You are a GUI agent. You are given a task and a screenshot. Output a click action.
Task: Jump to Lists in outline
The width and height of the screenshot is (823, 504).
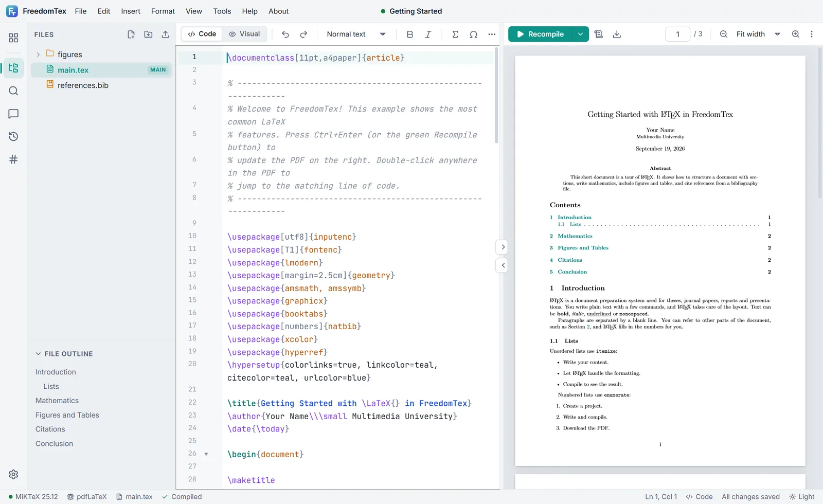(51, 386)
